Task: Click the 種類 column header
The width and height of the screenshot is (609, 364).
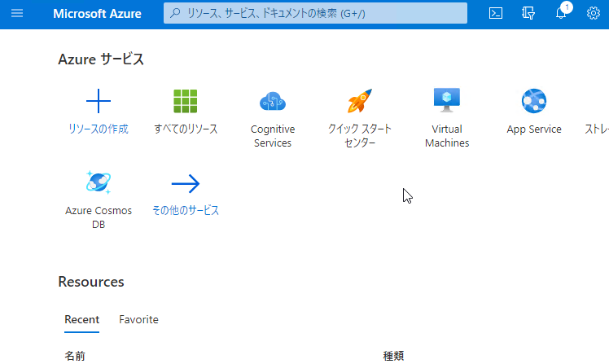Action: click(x=393, y=356)
